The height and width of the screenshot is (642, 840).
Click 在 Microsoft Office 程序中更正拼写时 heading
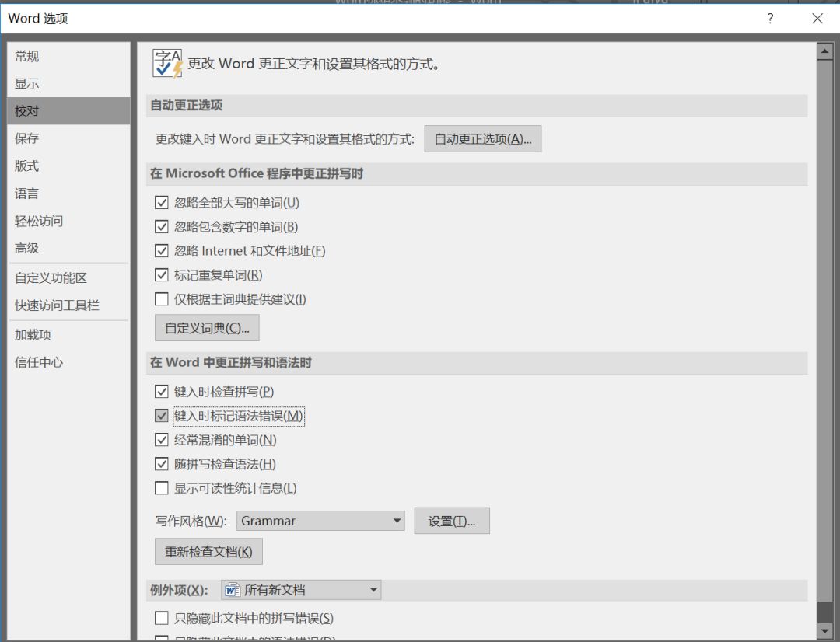pyautogui.click(x=257, y=173)
